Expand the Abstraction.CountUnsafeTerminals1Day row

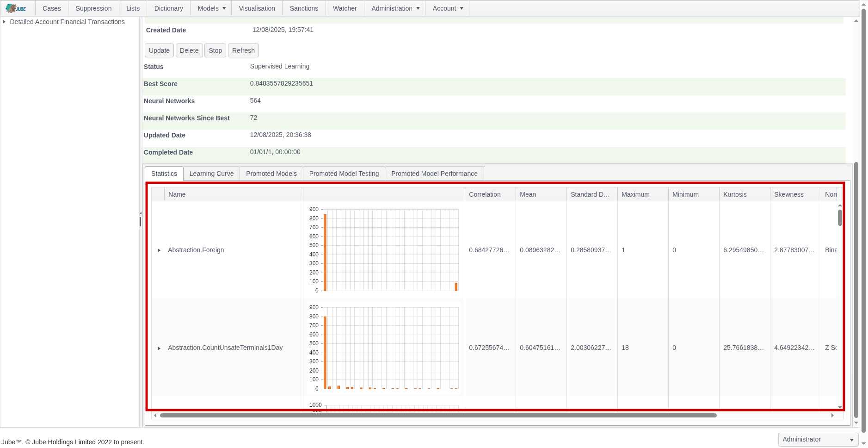(x=159, y=348)
